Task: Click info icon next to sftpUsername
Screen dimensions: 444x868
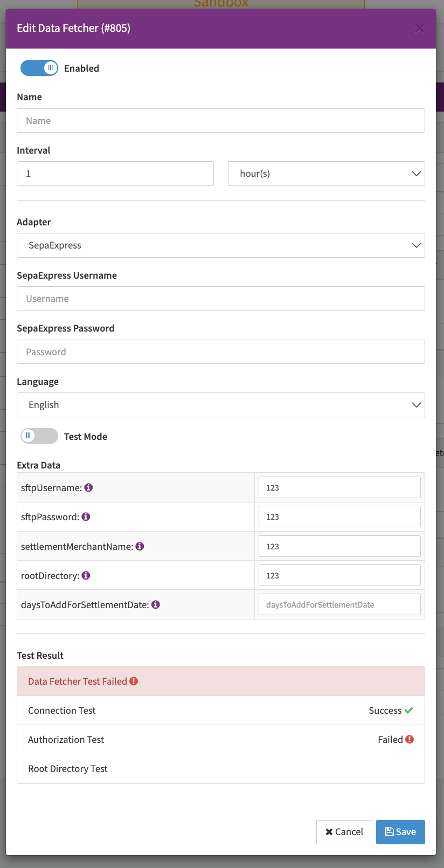Action: click(x=89, y=487)
